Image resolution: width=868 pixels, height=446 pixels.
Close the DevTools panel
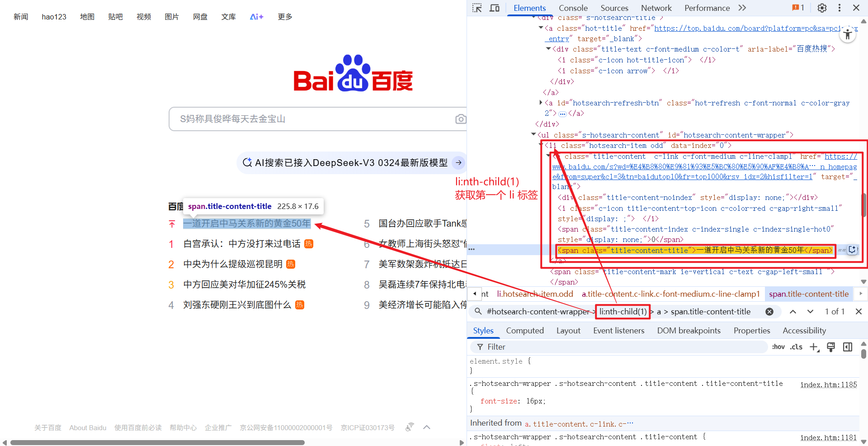click(856, 8)
